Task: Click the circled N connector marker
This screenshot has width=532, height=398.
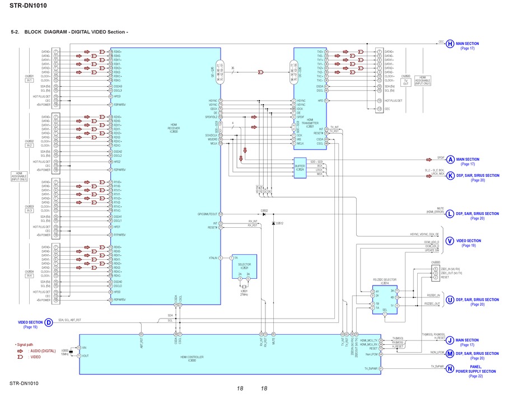Action: click(x=450, y=369)
